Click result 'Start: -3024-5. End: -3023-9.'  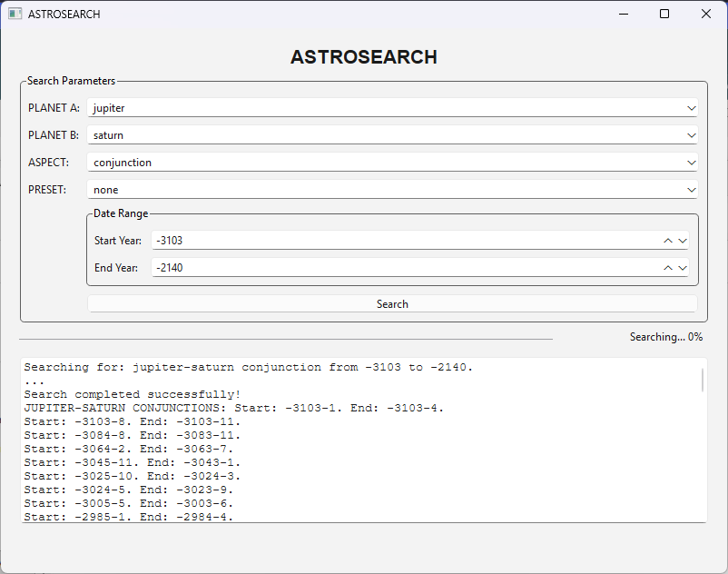[x=129, y=490]
